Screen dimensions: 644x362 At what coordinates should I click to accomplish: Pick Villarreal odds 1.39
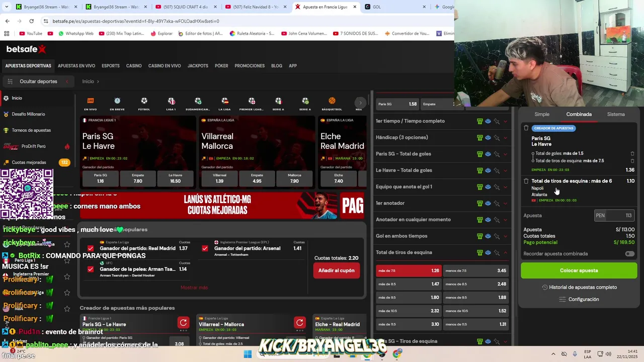[219, 178]
